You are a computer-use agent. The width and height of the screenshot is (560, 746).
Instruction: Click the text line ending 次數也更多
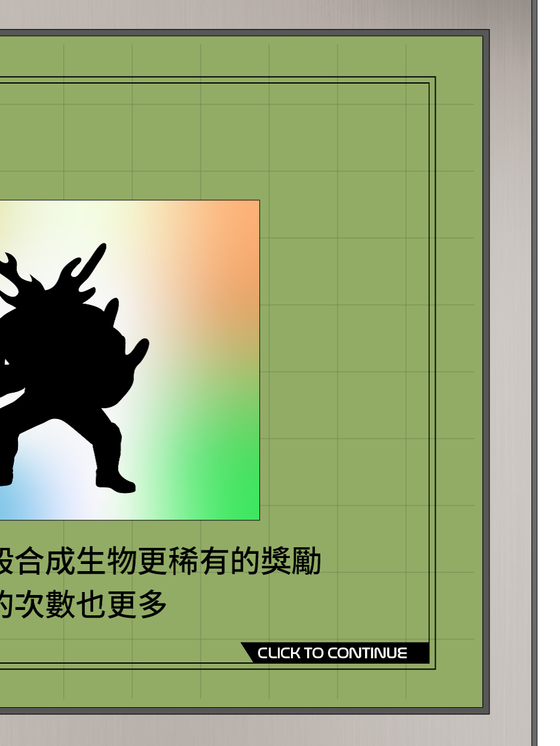click(x=83, y=605)
